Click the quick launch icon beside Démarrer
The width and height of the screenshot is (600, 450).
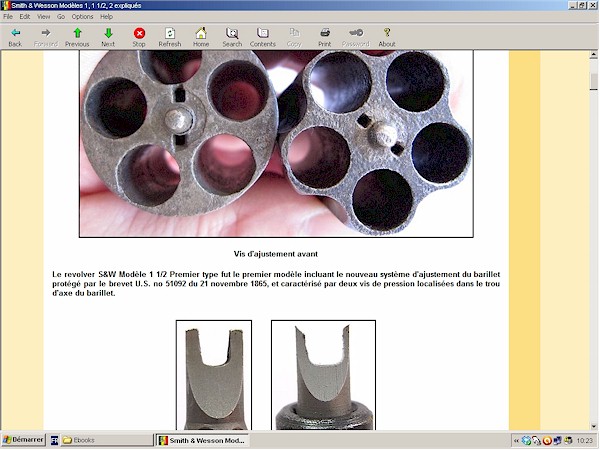click(x=54, y=440)
